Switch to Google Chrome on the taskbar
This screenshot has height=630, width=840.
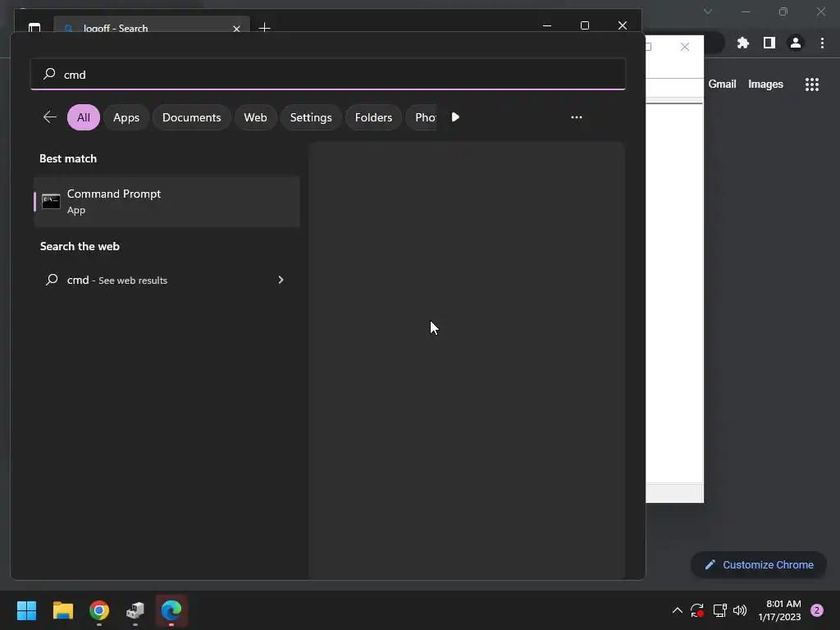99,610
